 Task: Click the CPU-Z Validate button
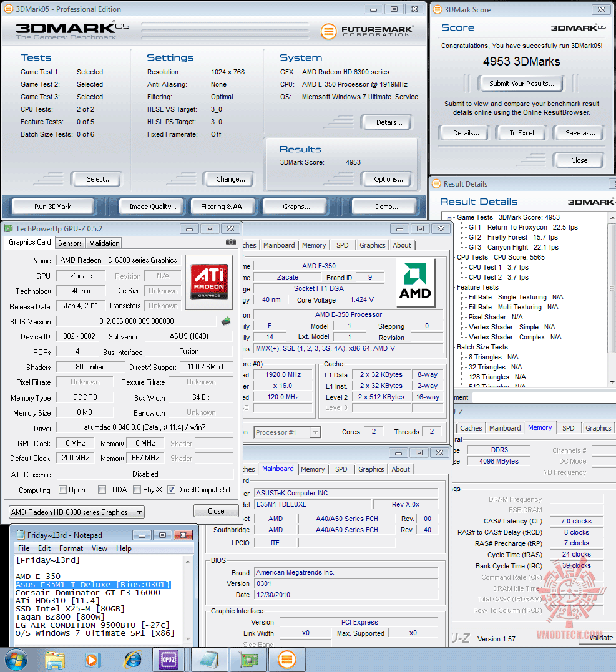click(x=600, y=637)
